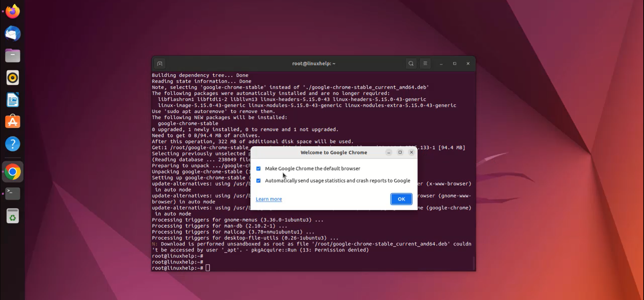Maximize the terminal window
Screen dimensions: 644x300
pos(454,64)
